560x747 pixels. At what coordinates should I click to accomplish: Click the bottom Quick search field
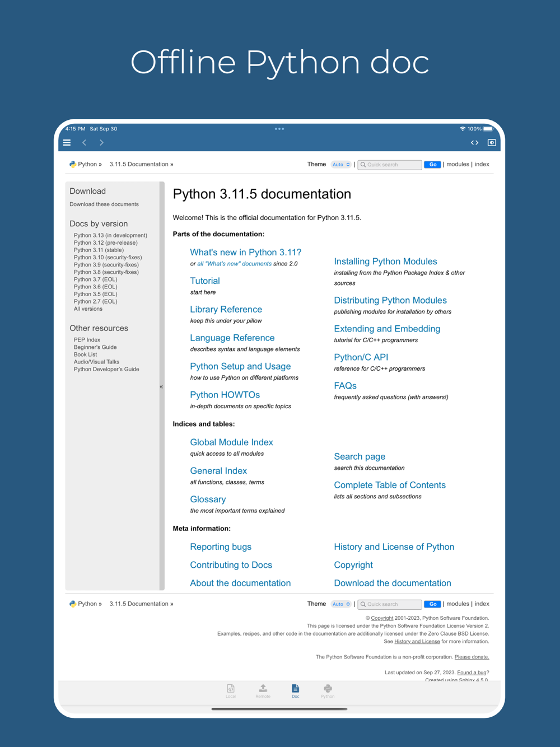pos(390,604)
